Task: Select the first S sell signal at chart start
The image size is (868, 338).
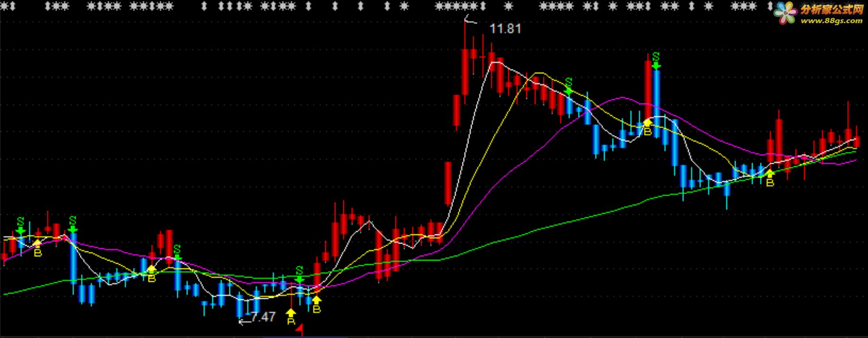Action: pyautogui.click(x=20, y=225)
